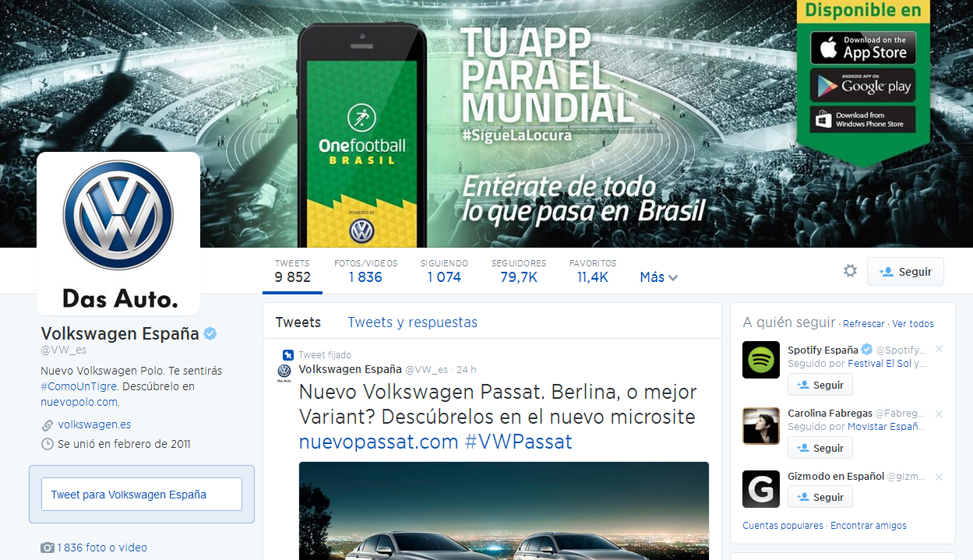The image size is (973, 560).
Task: Click the Windows Phone Store badge
Action: (x=863, y=120)
